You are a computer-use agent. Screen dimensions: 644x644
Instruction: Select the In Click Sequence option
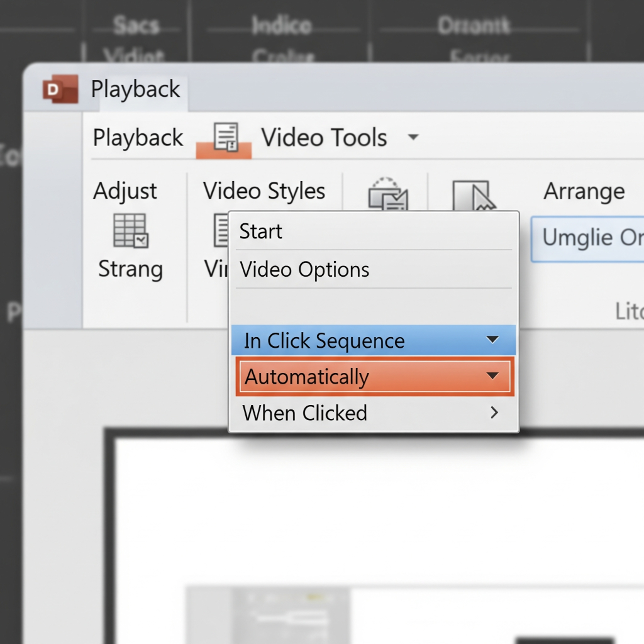tap(325, 340)
